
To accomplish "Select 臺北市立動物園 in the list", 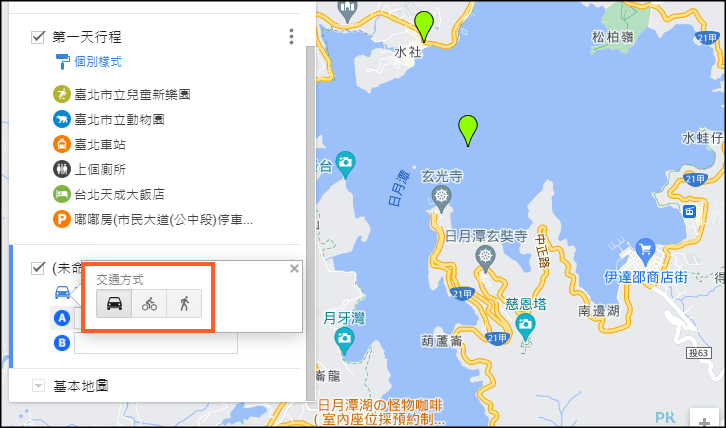I will coord(119,120).
